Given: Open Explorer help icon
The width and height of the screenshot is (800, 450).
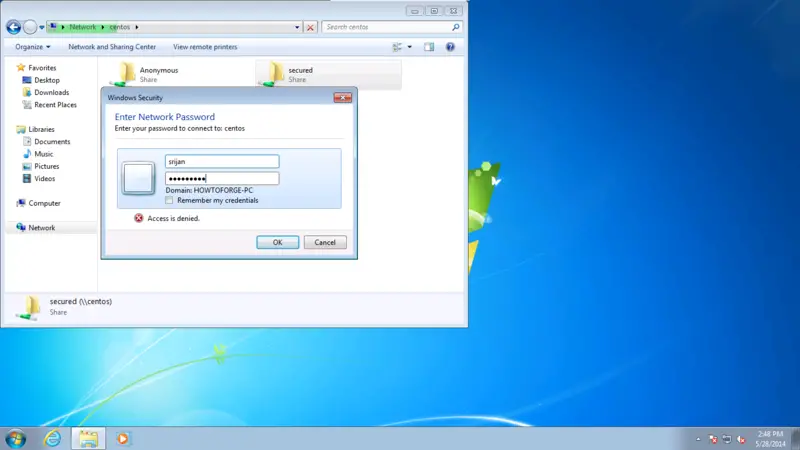Looking at the screenshot, I should 450,47.
